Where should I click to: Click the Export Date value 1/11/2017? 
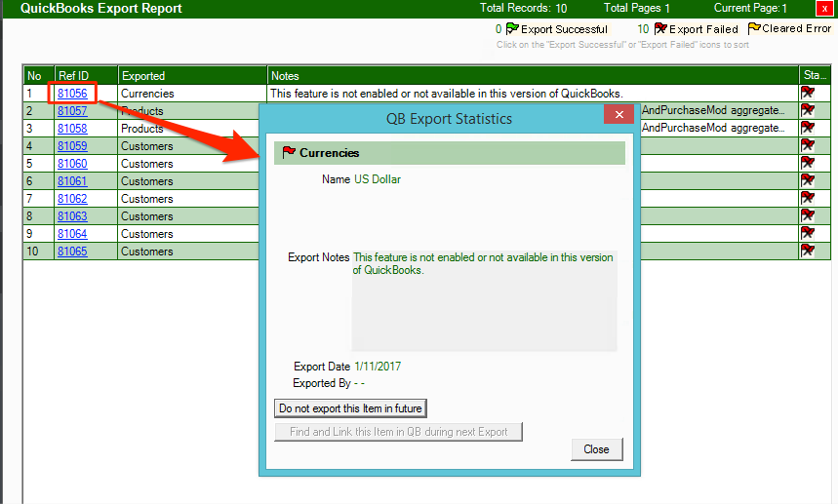click(378, 367)
